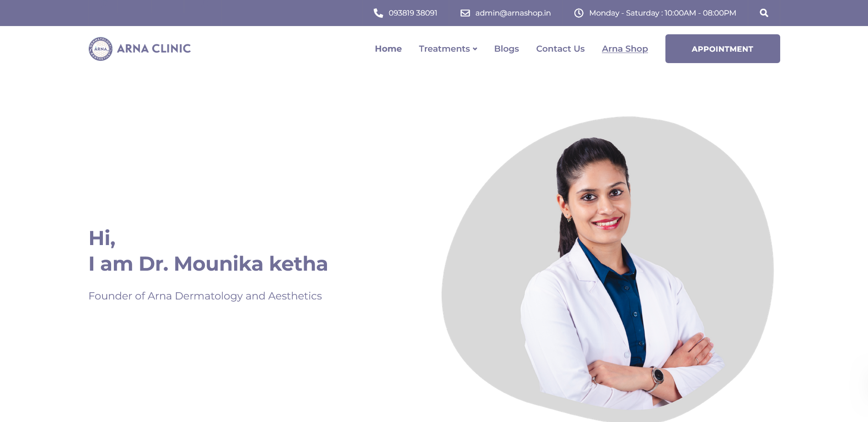Click the Arna round logo emblem
Image resolution: width=868 pixels, height=422 pixels.
coord(101,49)
